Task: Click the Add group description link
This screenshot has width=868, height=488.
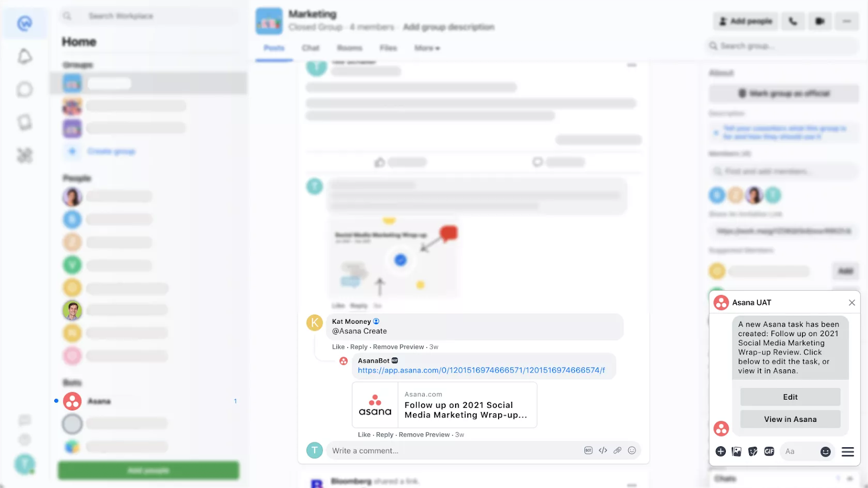Action: 449,27
